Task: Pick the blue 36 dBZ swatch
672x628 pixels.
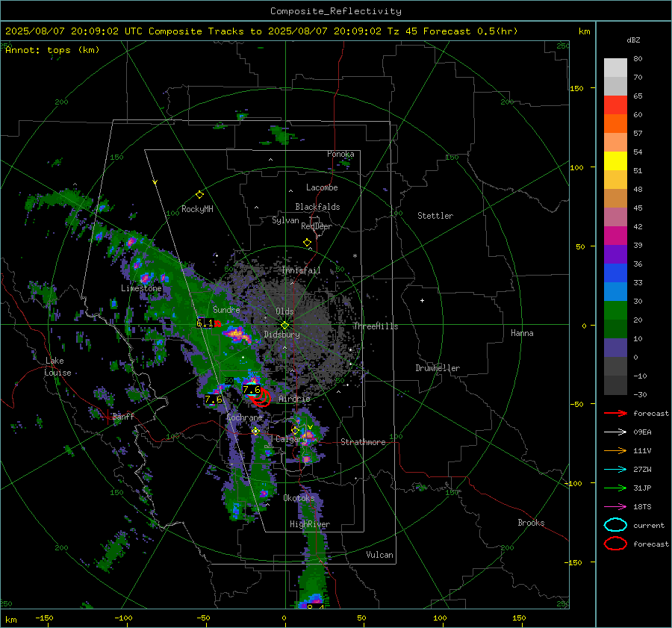Action: [615, 273]
